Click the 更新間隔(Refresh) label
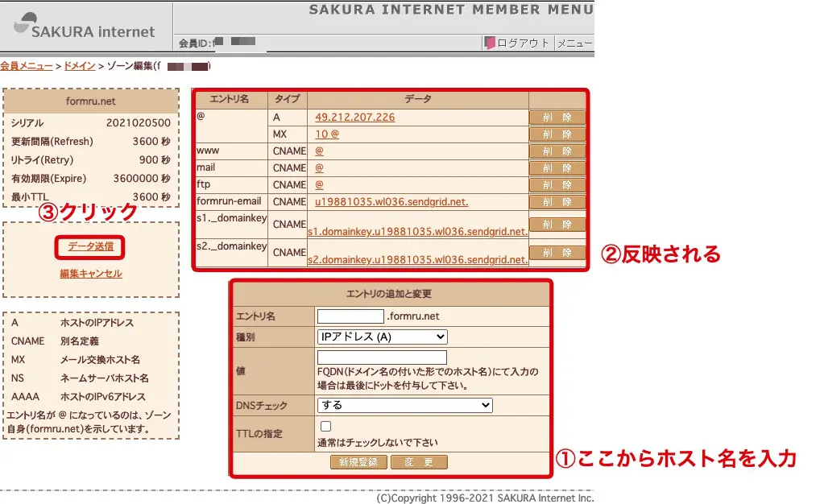This screenshot has height=504, width=820. [x=52, y=141]
